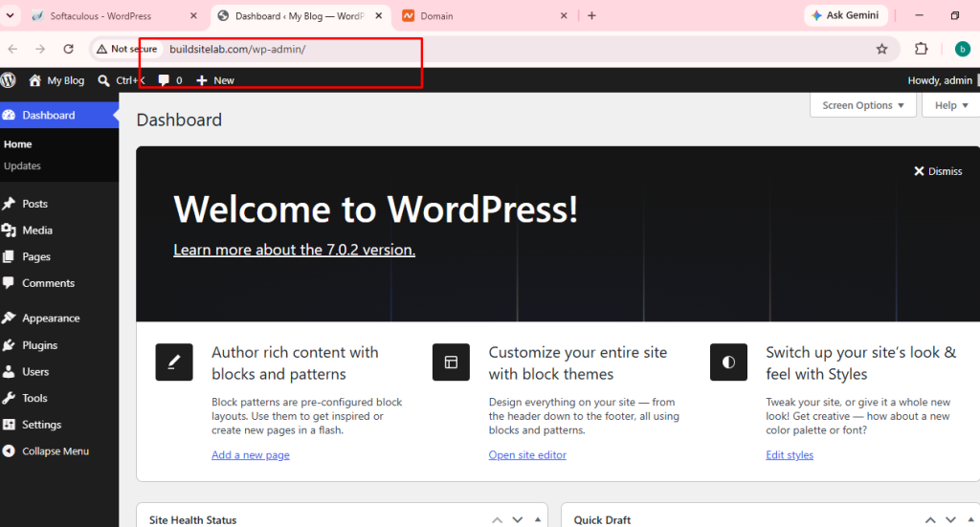Image resolution: width=980 pixels, height=527 pixels.
Task: Dismiss the Welcome panel
Action: coord(938,171)
